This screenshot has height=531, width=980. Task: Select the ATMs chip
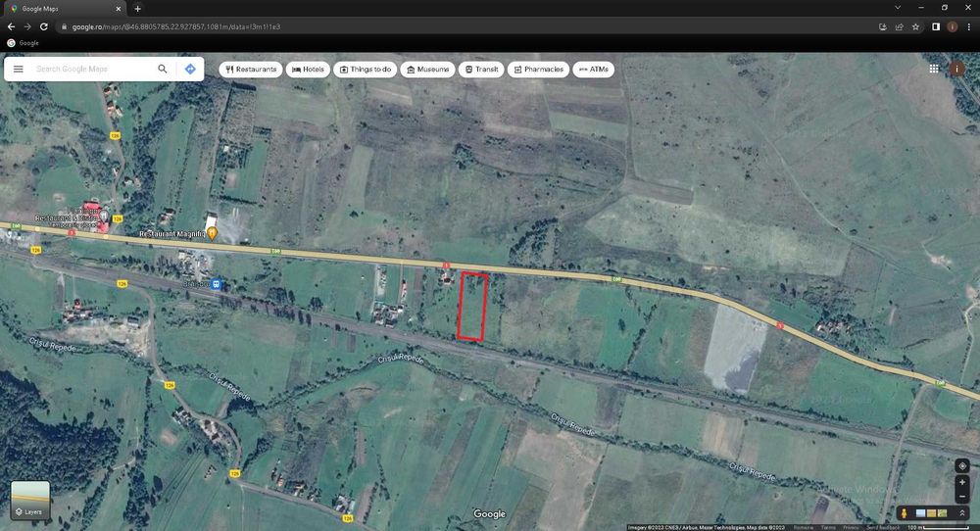[x=593, y=70]
